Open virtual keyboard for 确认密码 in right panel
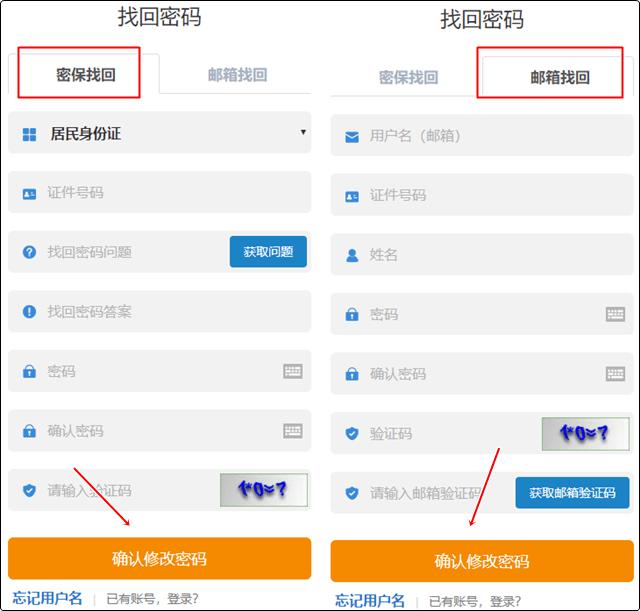Screen dimensions: 640x611 pyautogui.click(x=615, y=374)
